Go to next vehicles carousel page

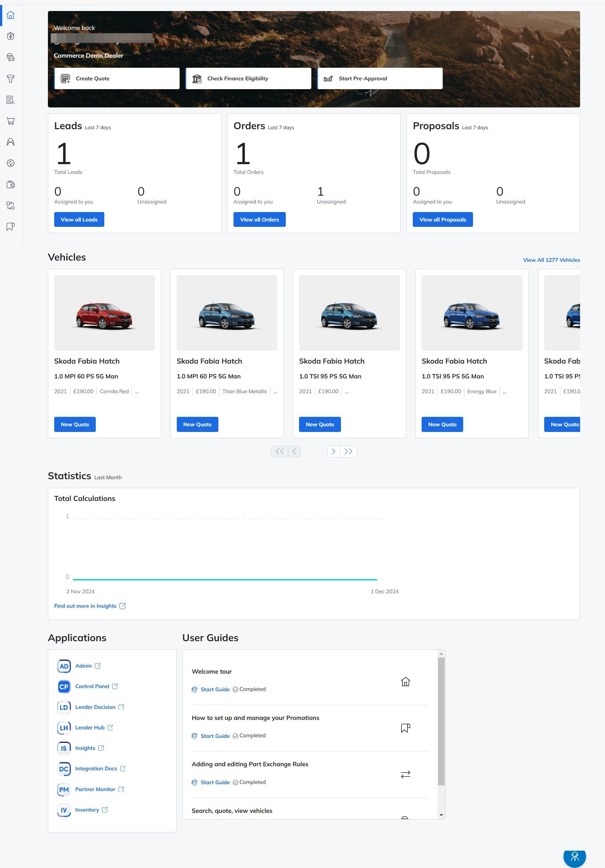click(333, 451)
